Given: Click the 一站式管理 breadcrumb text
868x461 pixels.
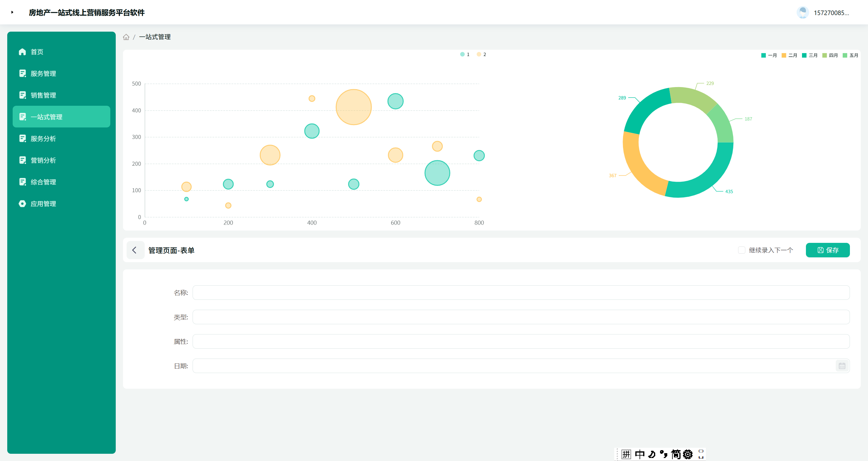Looking at the screenshot, I should point(155,37).
